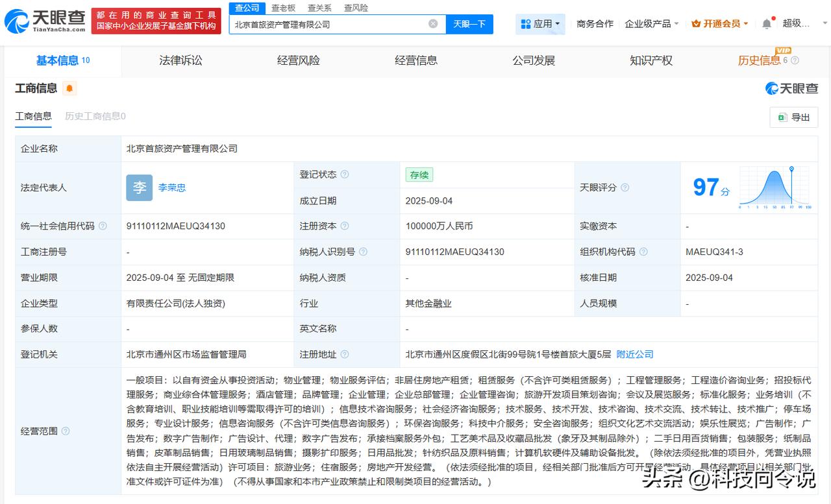Click the TianYanCha logo at top left
The image size is (831, 504).
(45, 21)
